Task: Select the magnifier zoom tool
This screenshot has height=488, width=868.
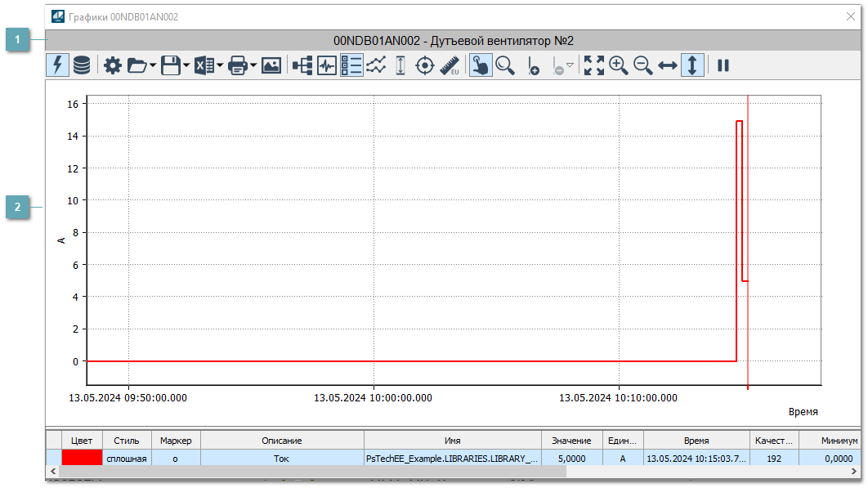Action: [x=506, y=66]
